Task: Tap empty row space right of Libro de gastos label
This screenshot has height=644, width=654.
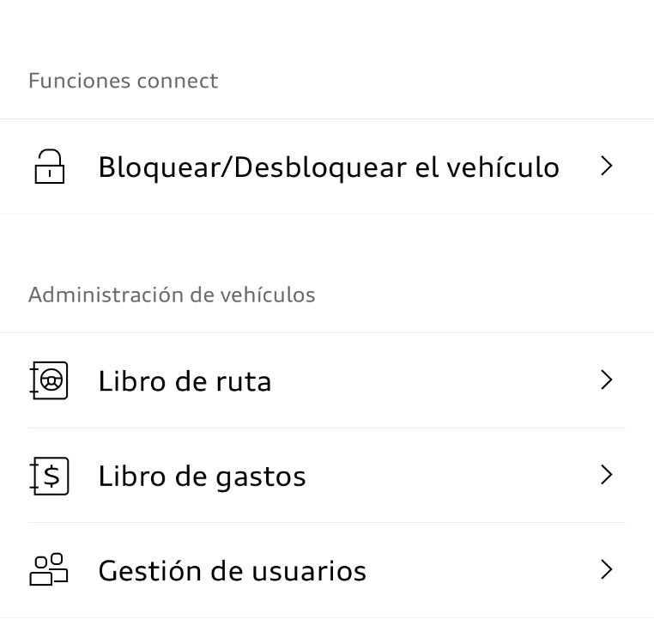Action: 452,476
